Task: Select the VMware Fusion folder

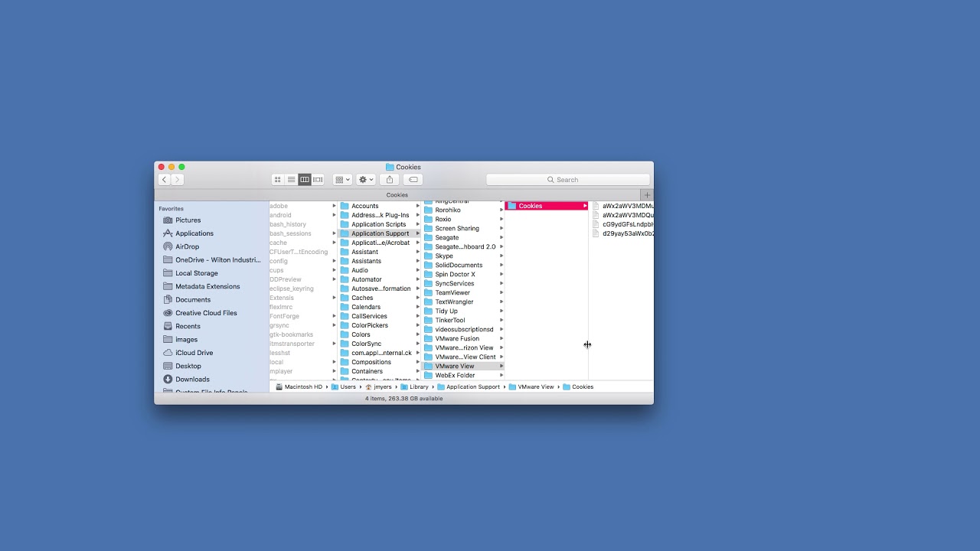Action: (x=462, y=339)
